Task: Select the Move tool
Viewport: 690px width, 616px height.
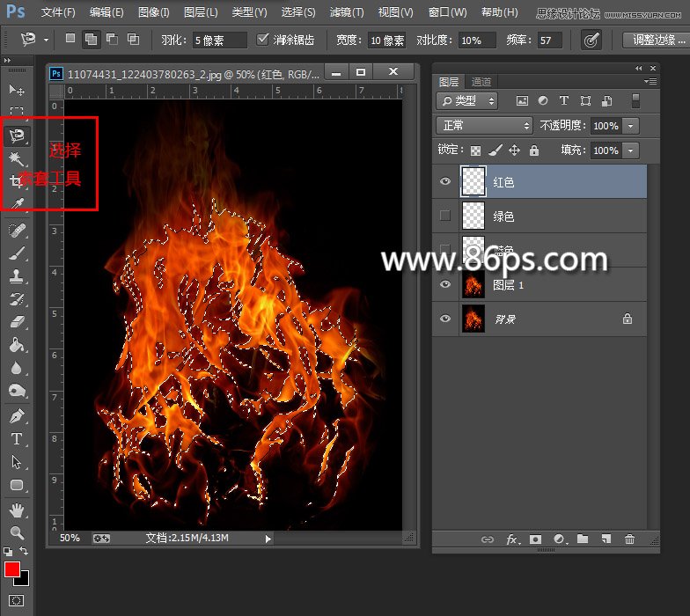Action: pos(17,90)
